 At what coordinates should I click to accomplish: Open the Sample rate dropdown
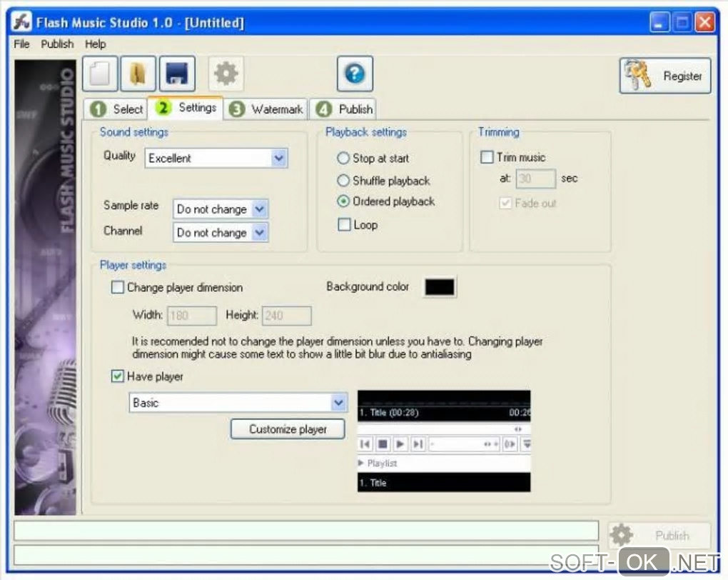pyautogui.click(x=221, y=209)
